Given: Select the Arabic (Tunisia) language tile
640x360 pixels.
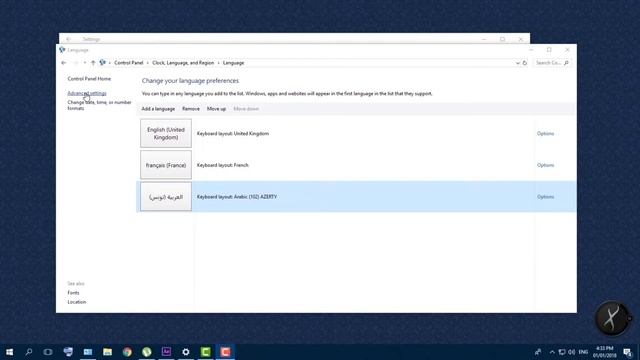Looking at the screenshot, I should [166, 197].
